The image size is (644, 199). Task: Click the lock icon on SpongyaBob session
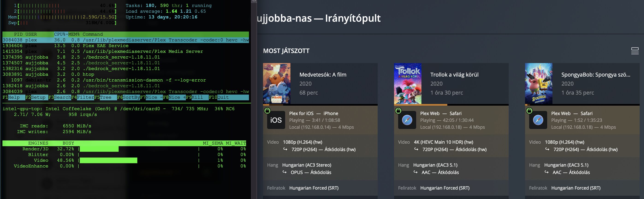coord(529,110)
